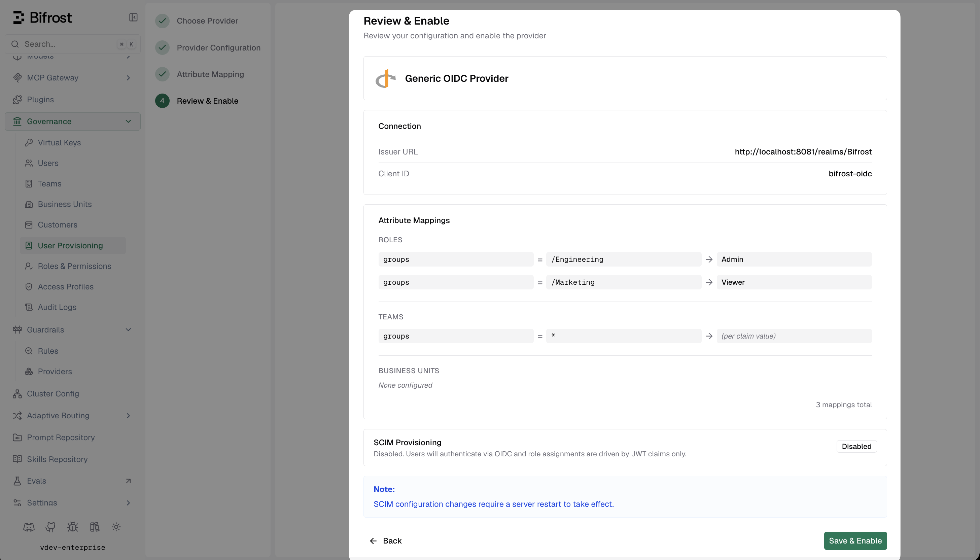
Task: Click the Bifrost logo
Action: 42,17
